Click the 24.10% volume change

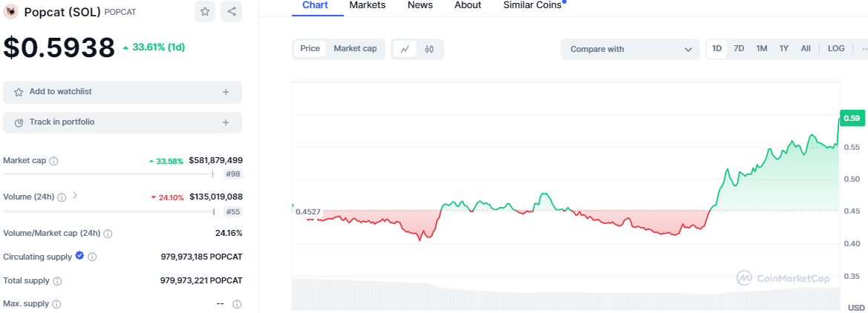tap(167, 197)
